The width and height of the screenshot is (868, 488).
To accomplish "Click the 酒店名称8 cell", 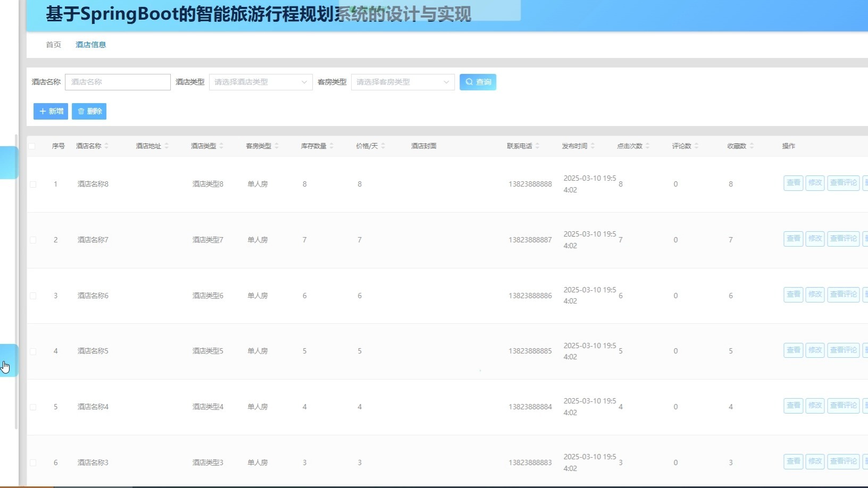I will (93, 184).
